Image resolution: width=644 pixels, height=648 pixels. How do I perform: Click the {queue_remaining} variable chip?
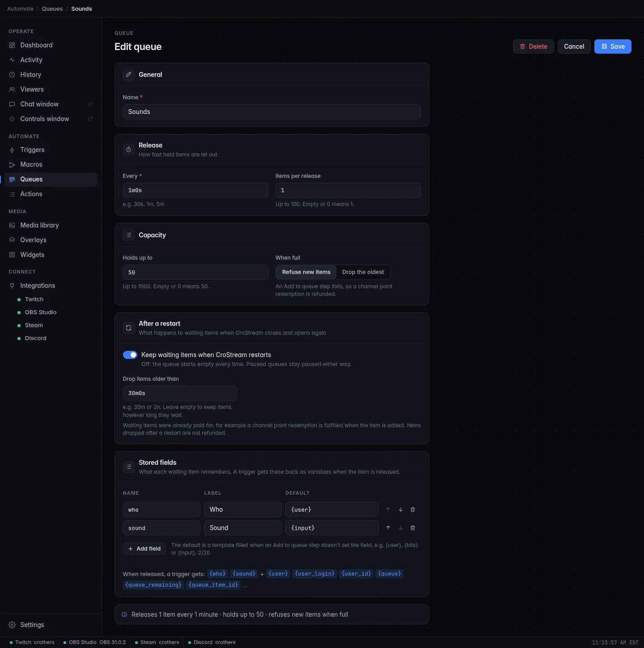153,585
